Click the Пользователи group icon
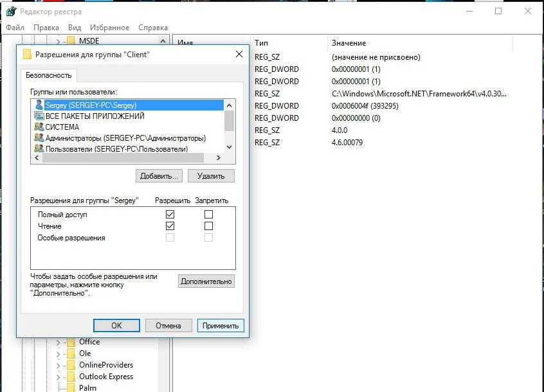544x392 pixels. point(39,148)
